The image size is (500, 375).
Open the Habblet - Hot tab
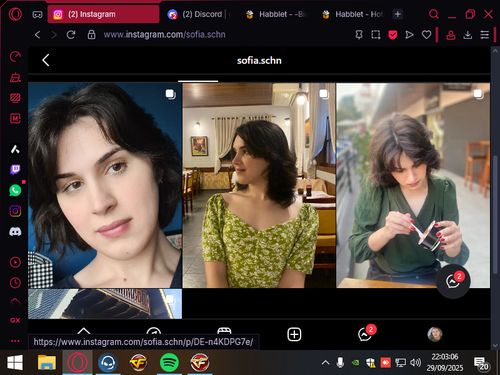click(353, 14)
